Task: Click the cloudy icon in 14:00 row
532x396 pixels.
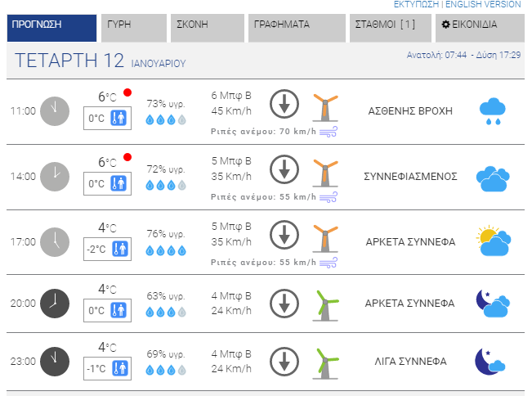Action: coord(493,177)
